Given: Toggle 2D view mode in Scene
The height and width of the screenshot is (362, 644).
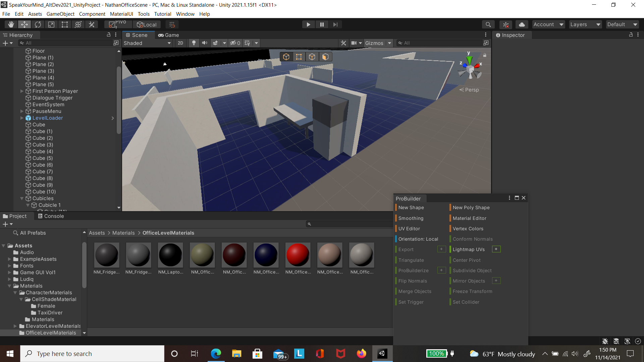Looking at the screenshot, I should tap(180, 43).
